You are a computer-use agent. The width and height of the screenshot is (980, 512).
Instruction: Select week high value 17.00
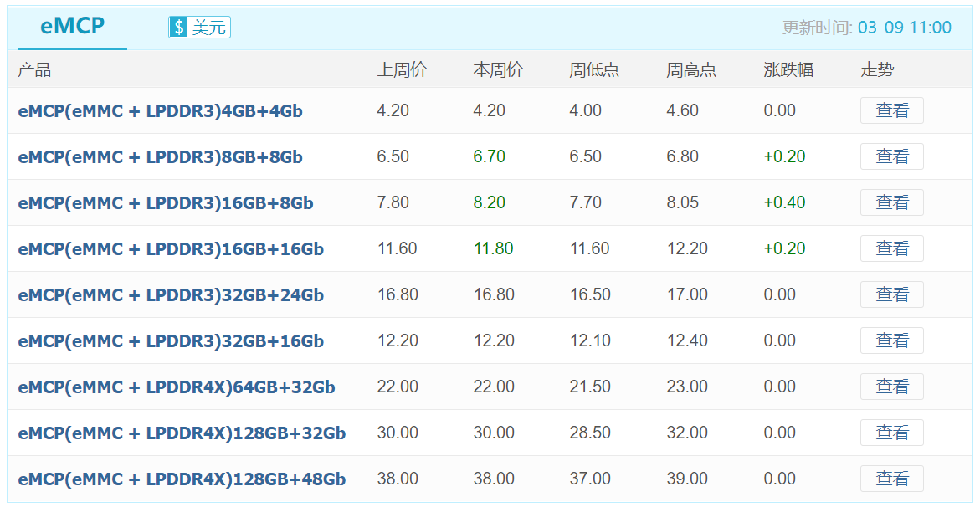click(687, 294)
